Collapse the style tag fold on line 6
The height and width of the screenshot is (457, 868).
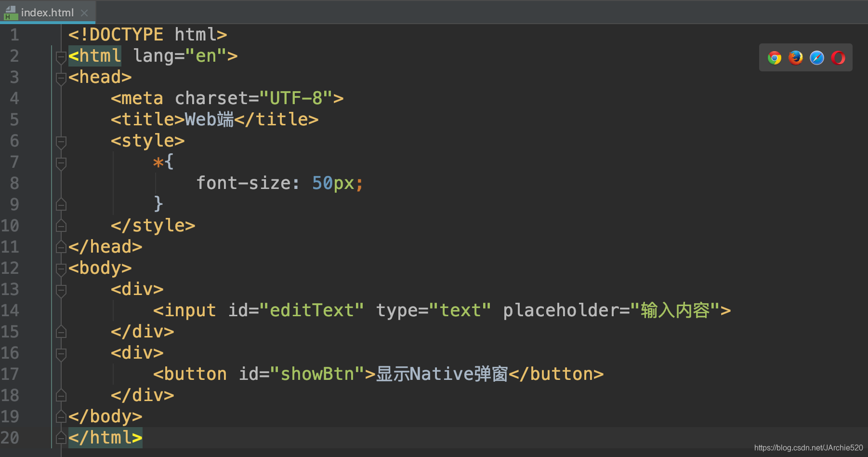coord(61,143)
